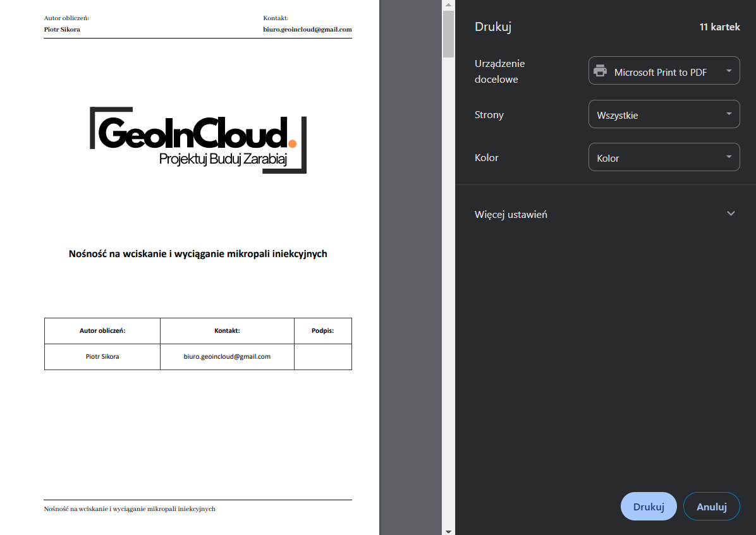Click the GeoInCloud logo in the preview
This screenshot has width=756, height=535.
[198, 140]
